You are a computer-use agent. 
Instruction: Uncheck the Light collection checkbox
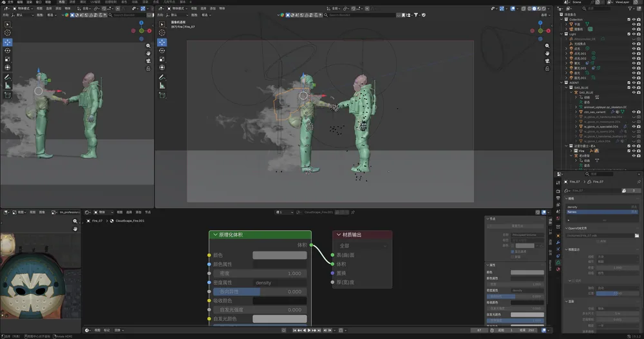pyautogui.click(x=629, y=34)
